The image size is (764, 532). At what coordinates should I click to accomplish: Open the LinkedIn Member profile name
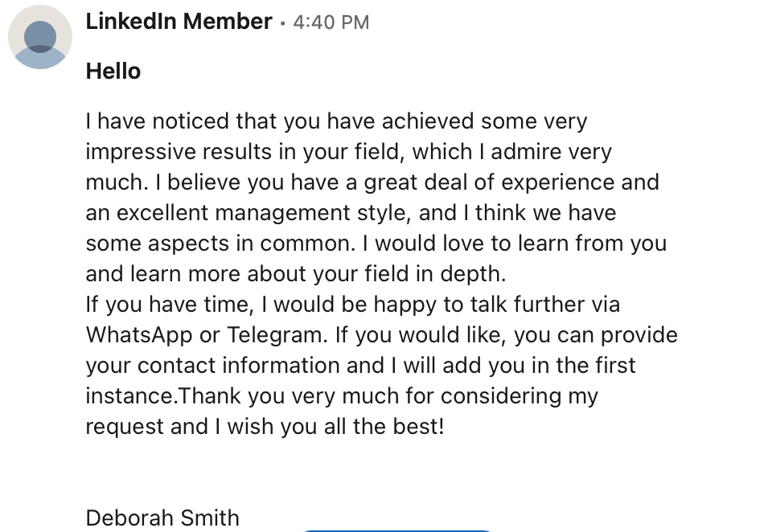[x=179, y=22]
